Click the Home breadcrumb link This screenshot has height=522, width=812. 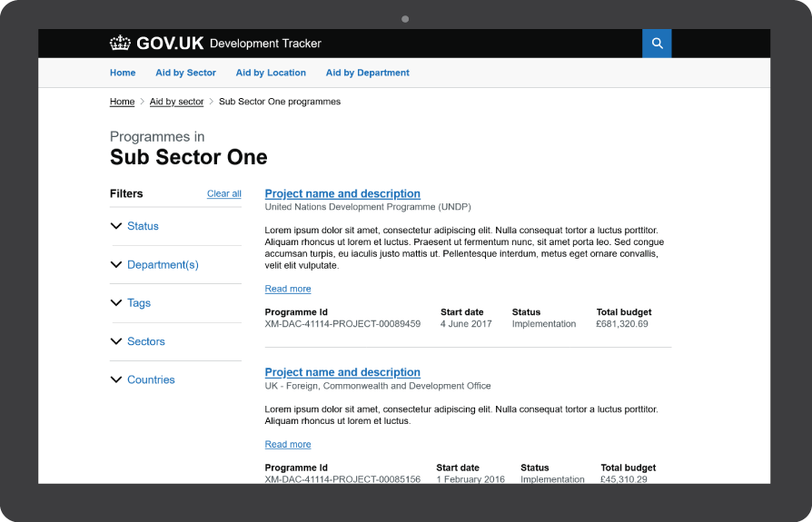pos(123,102)
